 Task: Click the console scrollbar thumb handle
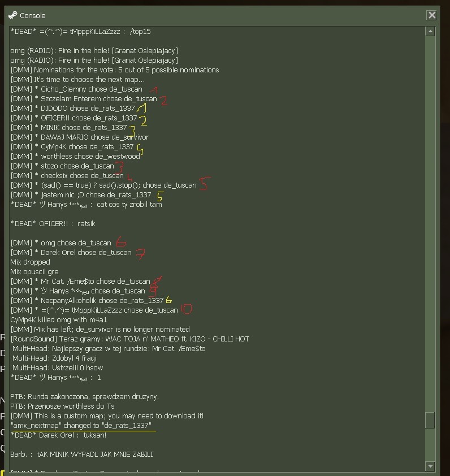coord(430,420)
